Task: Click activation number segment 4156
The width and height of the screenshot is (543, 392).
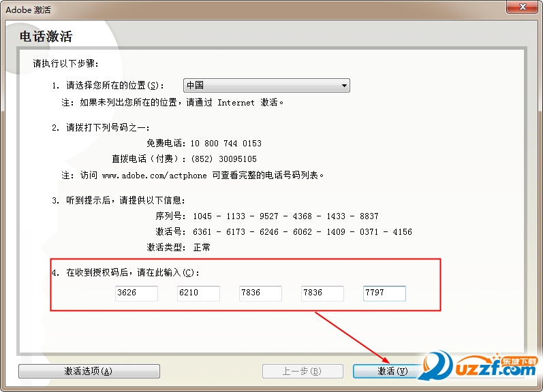Action: [x=403, y=232]
